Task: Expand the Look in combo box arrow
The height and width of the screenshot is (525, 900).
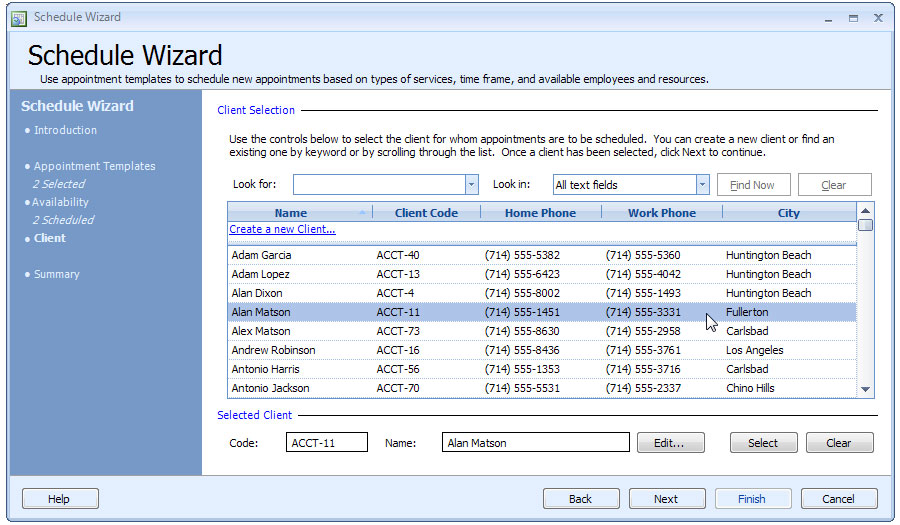Action: tap(702, 185)
